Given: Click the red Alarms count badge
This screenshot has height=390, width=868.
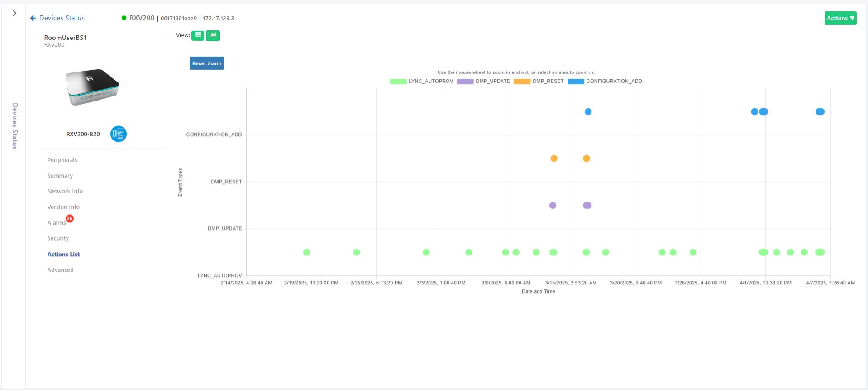Looking at the screenshot, I should click(x=70, y=219).
